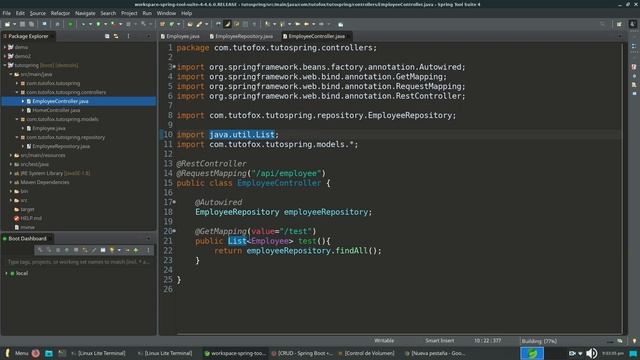
Task: Expand the demo project node
Action: [x=5, y=47]
